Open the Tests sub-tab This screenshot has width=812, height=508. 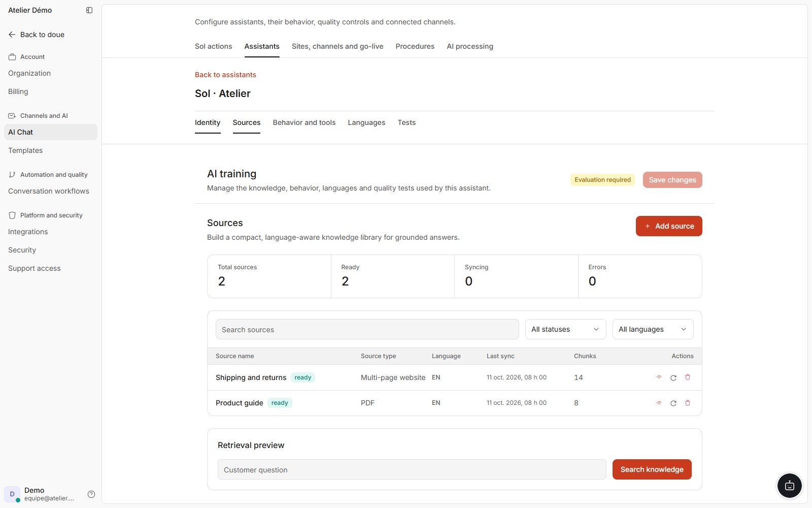coord(407,122)
